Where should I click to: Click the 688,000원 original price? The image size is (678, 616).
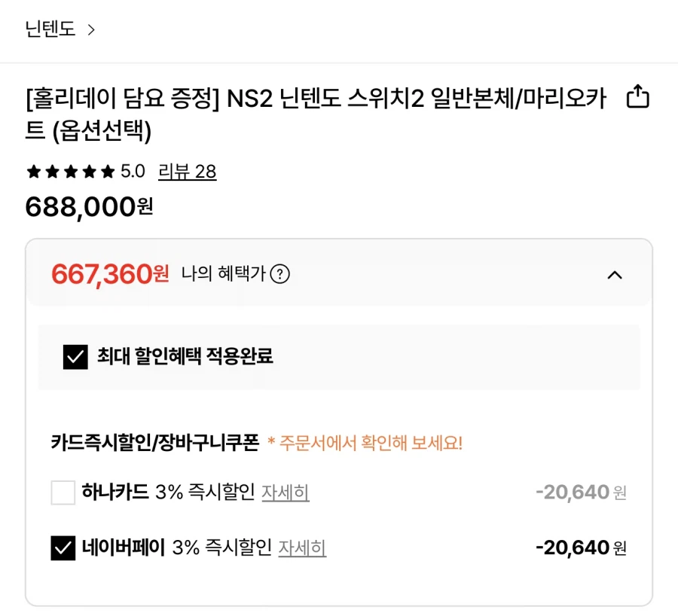pos(89,206)
